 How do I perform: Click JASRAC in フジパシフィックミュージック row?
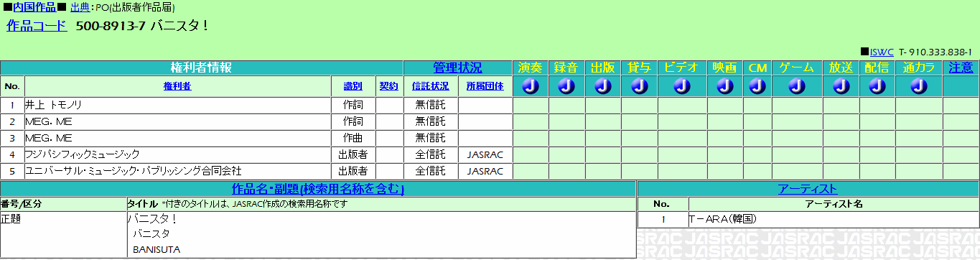pos(485,154)
